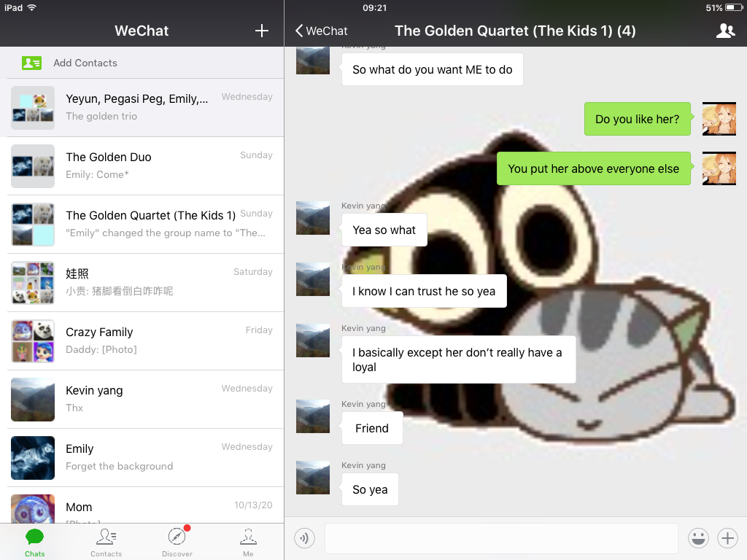
Task: Switch to Me tab
Action: tap(248, 542)
